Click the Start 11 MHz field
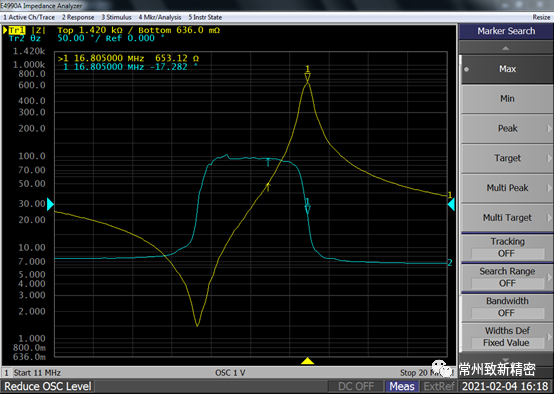The image size is (554, 394). click(37, 373)
